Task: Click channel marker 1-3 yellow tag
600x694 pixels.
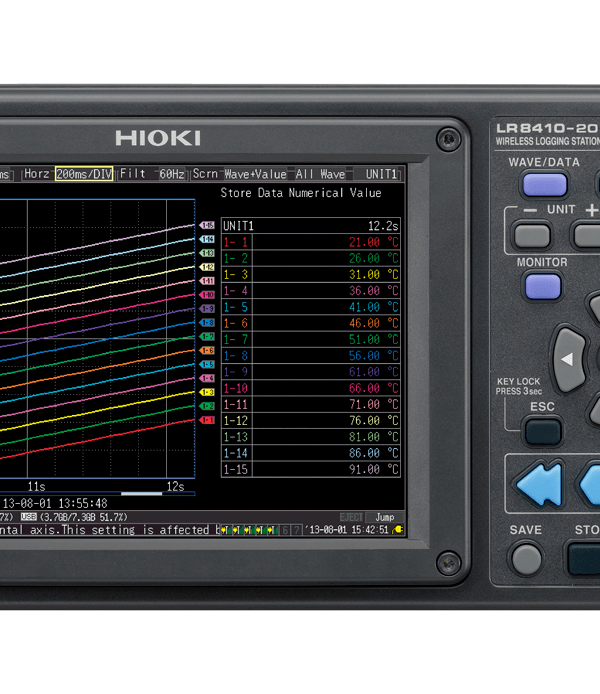Action: [x=207, y=392]
